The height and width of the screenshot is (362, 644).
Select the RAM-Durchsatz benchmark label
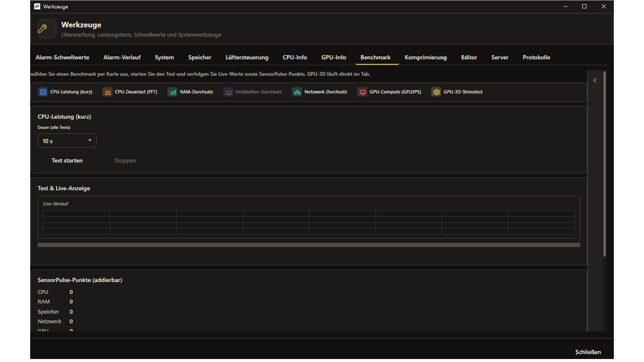tap(196, 92)
